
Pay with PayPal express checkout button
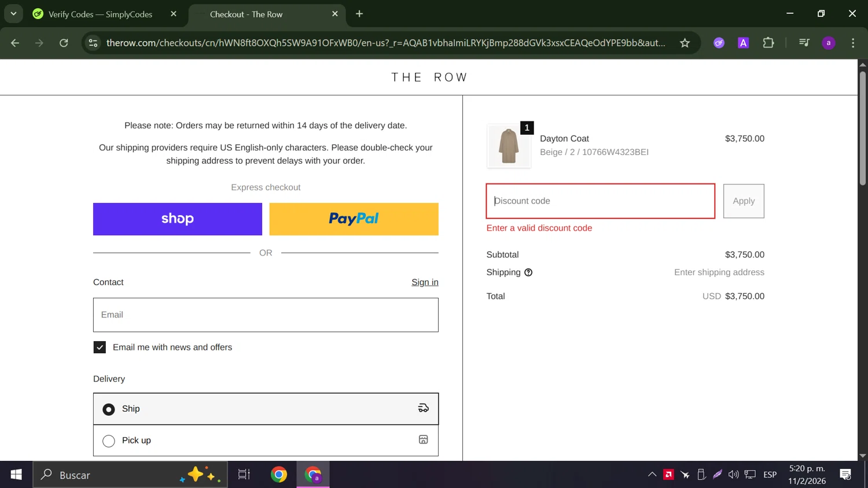(x=354, y=219)
